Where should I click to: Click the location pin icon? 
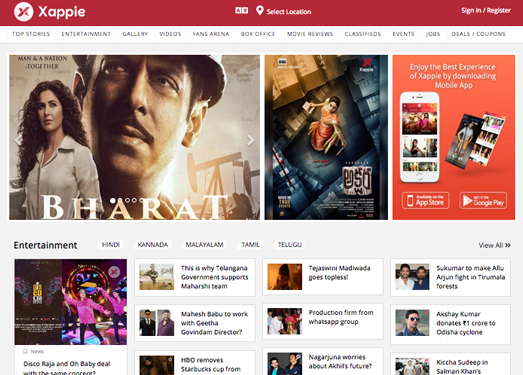tap(259, 11)
